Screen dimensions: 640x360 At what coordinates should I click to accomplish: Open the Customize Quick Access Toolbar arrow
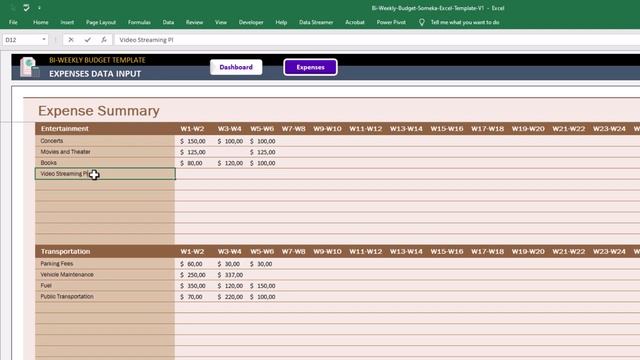point(39,8)
